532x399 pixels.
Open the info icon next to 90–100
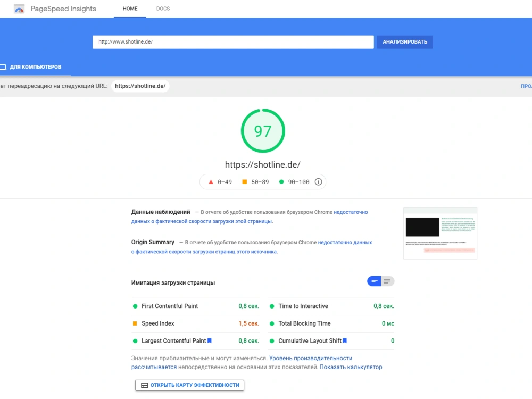tap(318, 182)
